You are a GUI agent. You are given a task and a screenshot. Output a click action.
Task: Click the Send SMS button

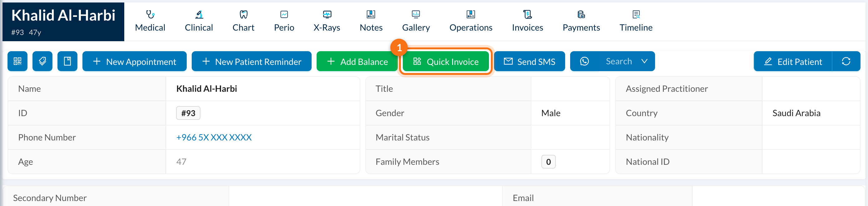pos(529,61)
